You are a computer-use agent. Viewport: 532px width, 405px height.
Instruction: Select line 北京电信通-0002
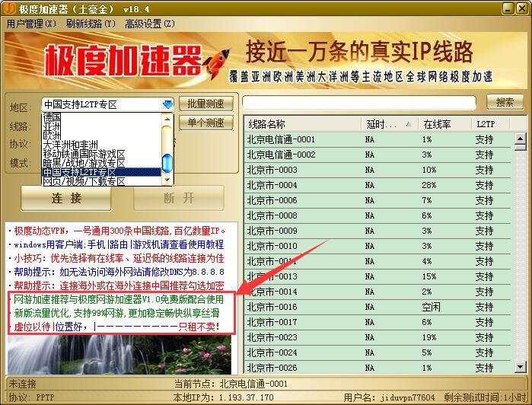377,155
